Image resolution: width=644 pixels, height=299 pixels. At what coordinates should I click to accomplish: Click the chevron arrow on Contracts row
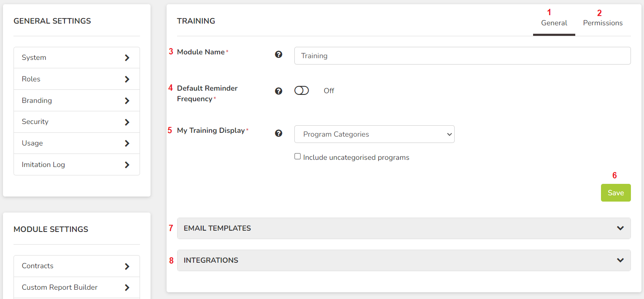tap(127, 267)
